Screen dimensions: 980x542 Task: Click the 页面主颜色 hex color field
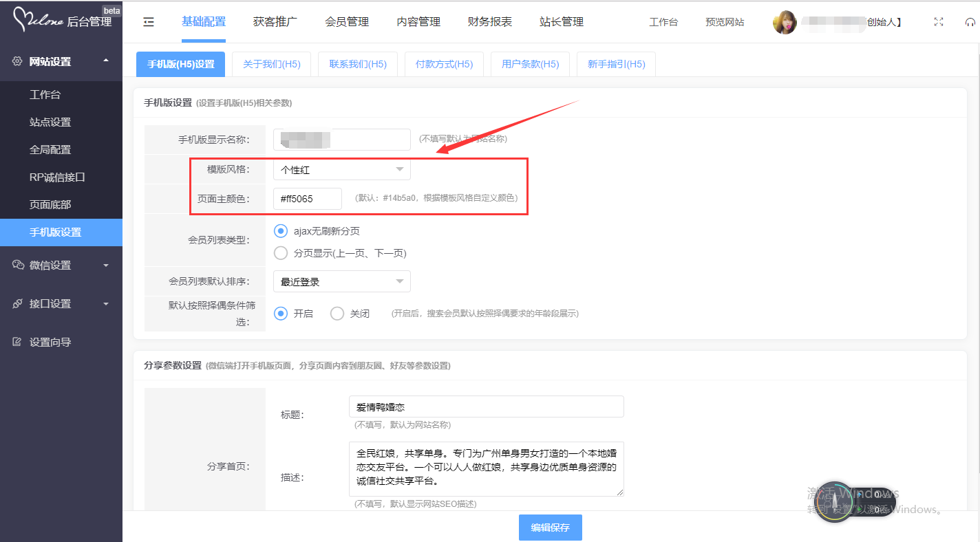[307, 199]
